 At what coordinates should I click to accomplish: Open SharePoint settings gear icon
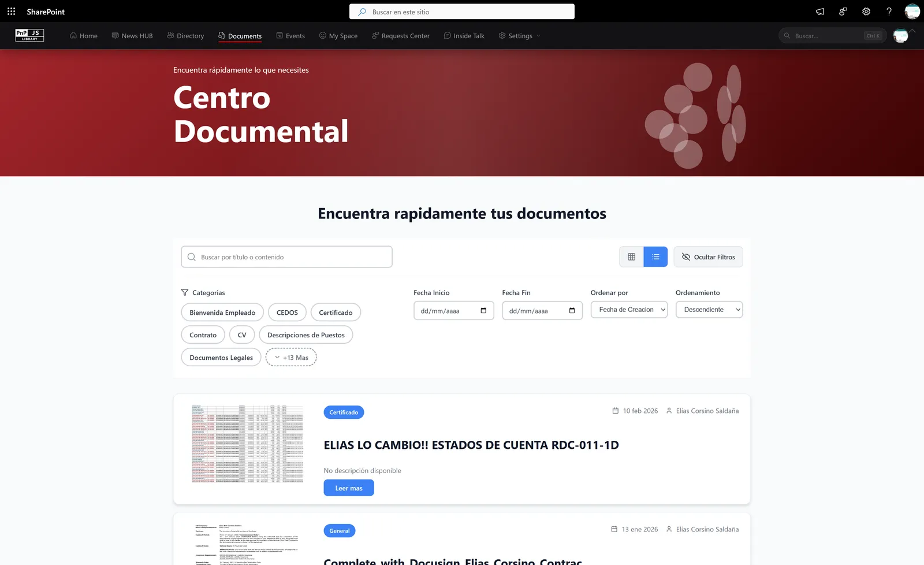[866, 12]
